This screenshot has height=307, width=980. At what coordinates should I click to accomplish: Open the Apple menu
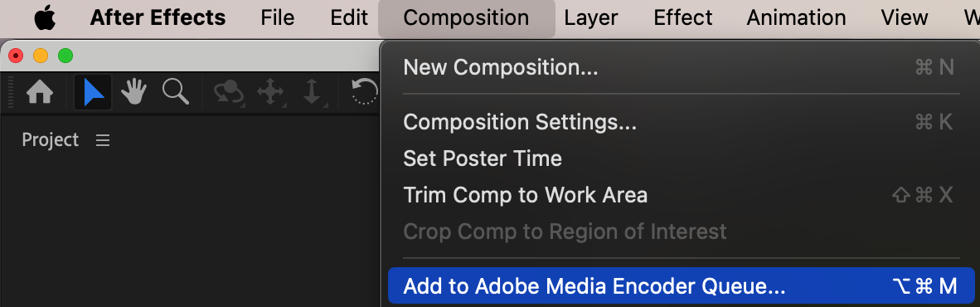pyautogui.click(x=45, y=18)
